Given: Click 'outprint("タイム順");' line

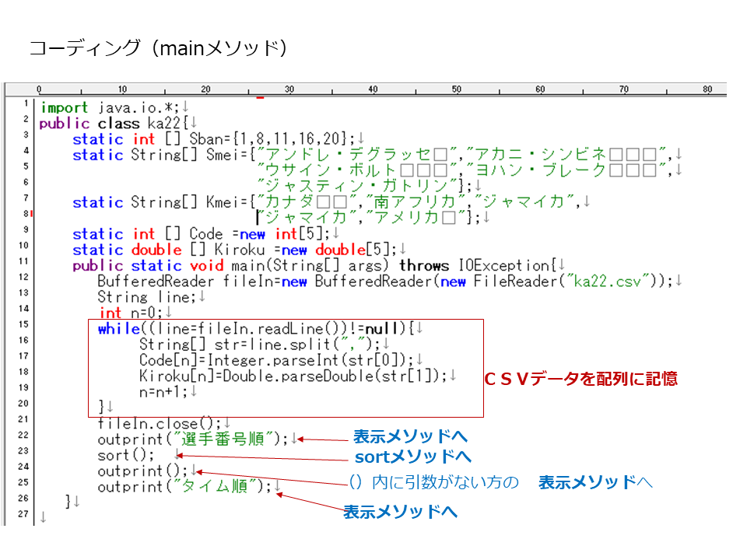Looking at the screenshot, I should click(184, 487).
